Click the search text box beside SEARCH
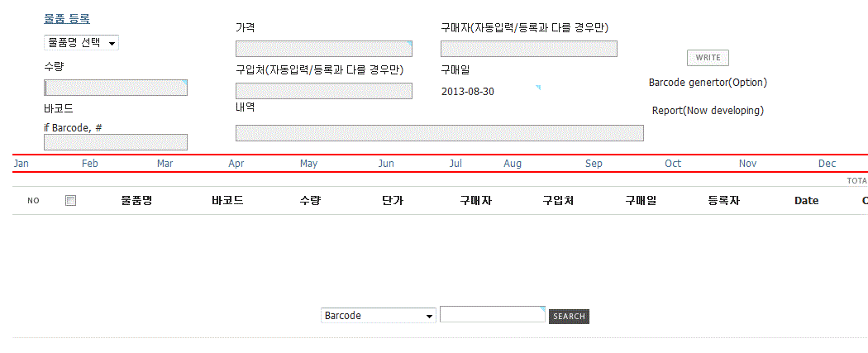Viewport: 868px width, 353px height. pos(493,314)
